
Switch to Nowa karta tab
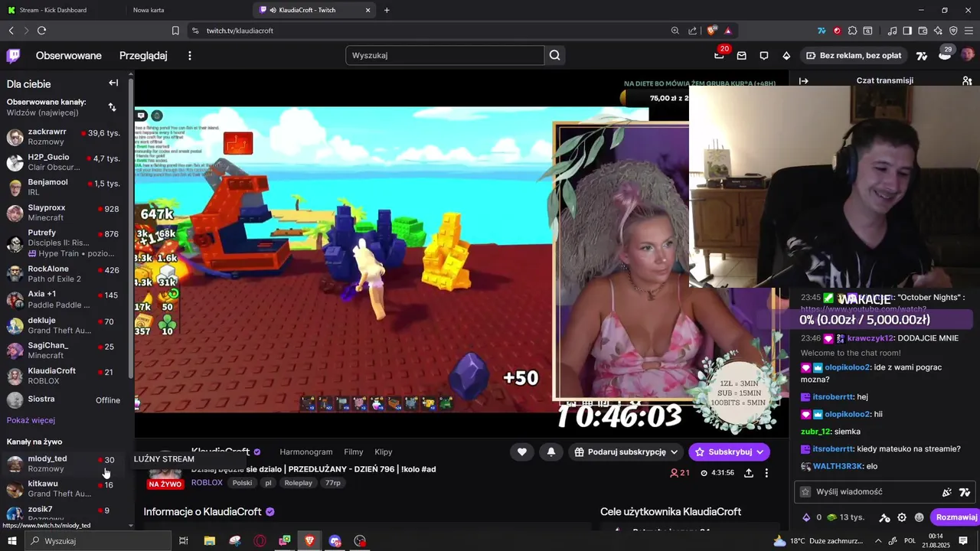[x=149, y=10]
